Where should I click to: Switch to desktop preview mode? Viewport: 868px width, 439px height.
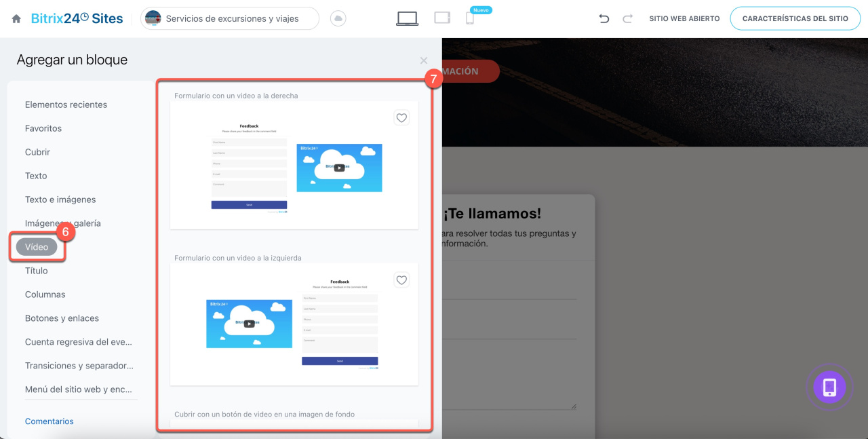coord(407,19)
